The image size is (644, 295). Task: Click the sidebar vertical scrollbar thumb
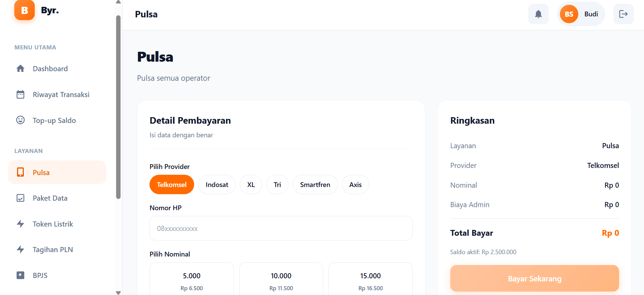pos(118,107)
